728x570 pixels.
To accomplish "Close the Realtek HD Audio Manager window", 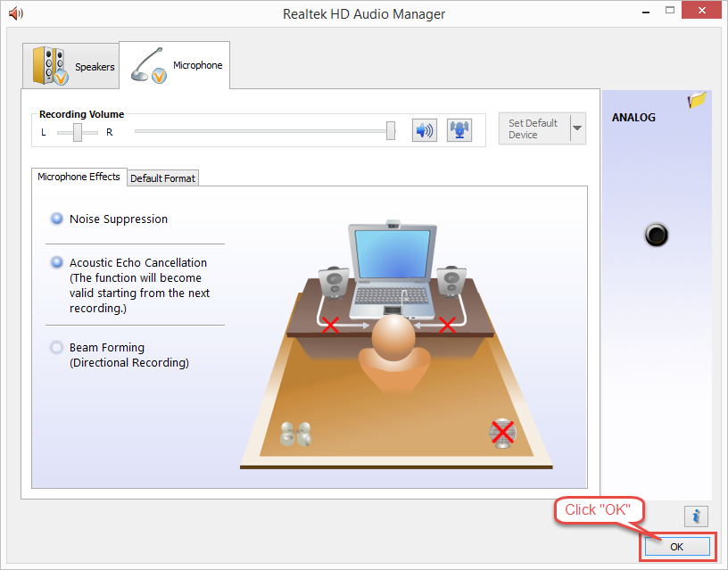I will [701, 10].
